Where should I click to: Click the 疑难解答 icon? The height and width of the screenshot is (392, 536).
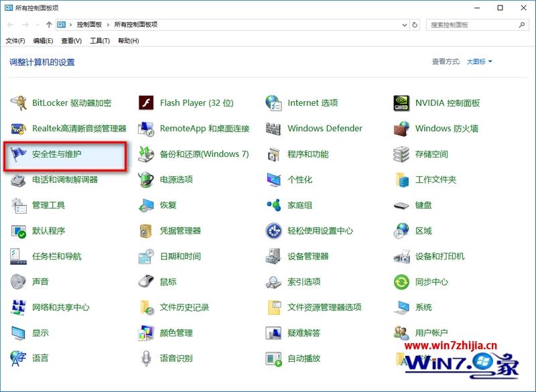click(x=274, y=333)
